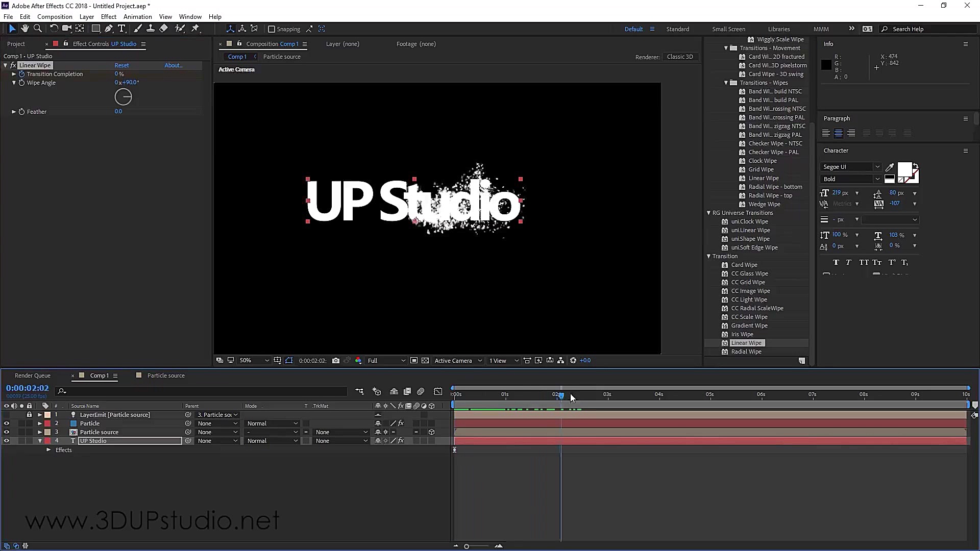Select the Horizontal Type tool
Viewport: 980px width, 551px height.
coord(121,29)
